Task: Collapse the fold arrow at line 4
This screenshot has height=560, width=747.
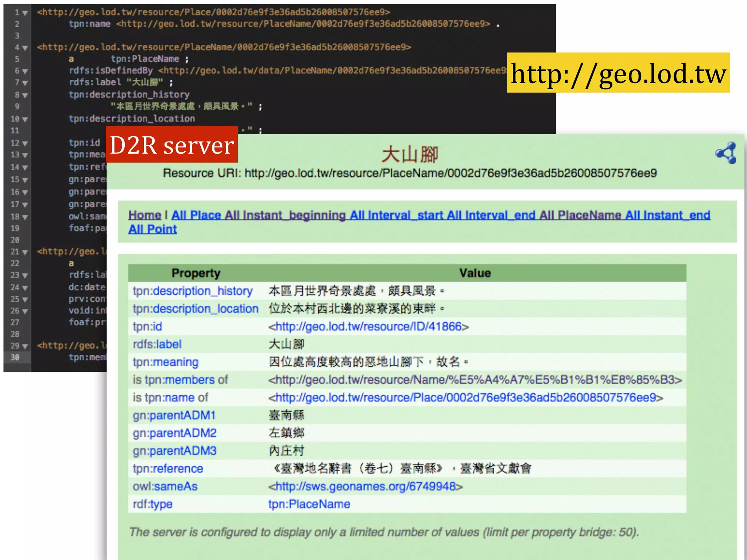Action: [25, 48]
